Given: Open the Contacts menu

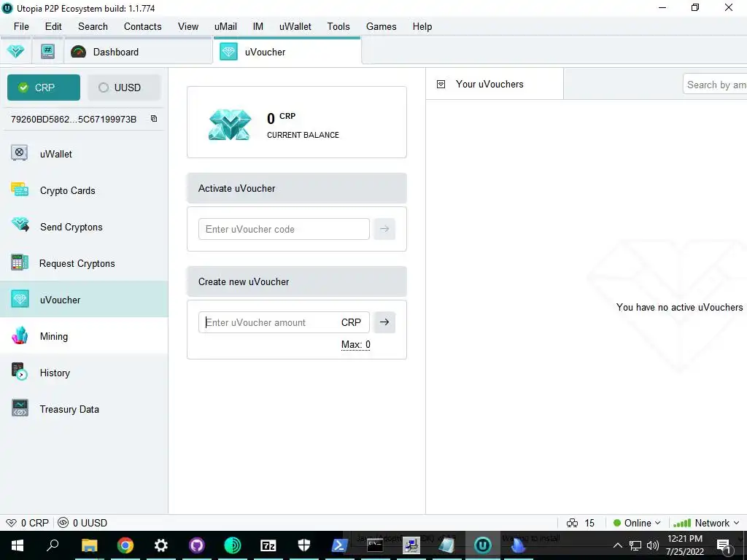Looking at the screenshot, I should 142,27.
